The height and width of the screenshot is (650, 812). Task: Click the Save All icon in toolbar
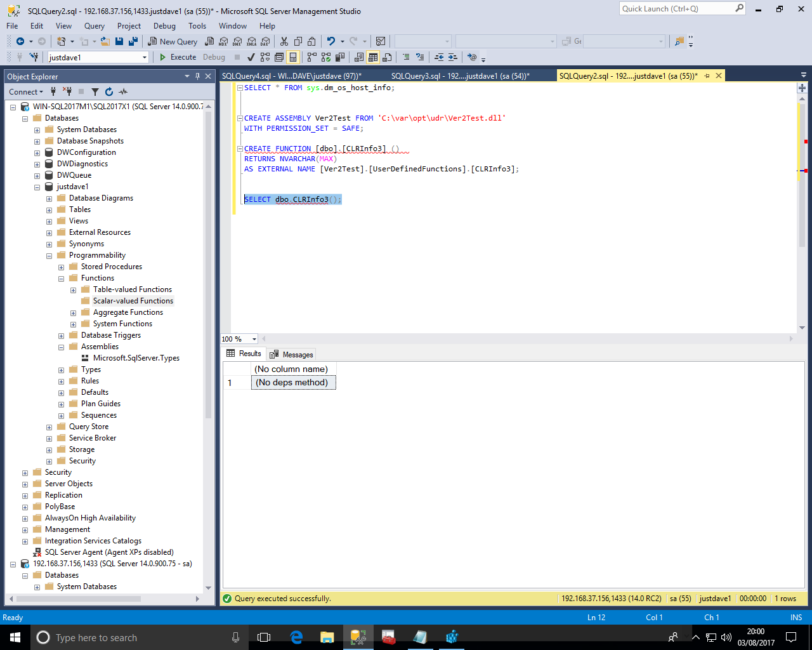coord(133,42)
